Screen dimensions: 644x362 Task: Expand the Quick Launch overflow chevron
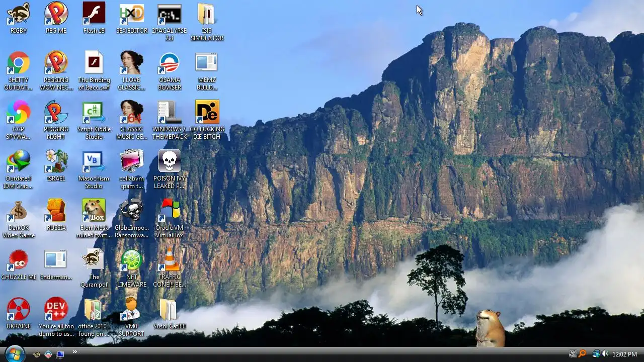pos(74,352)
